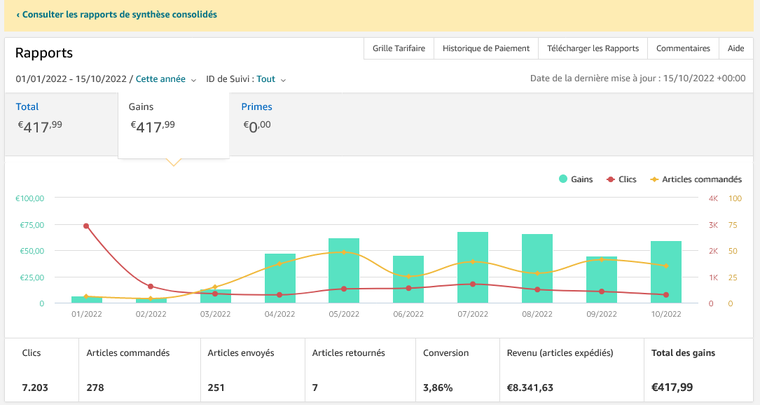This screenshot has height=405, width=760.
Task: Go back to consolidated summary reports link
Action: (117, 15)
